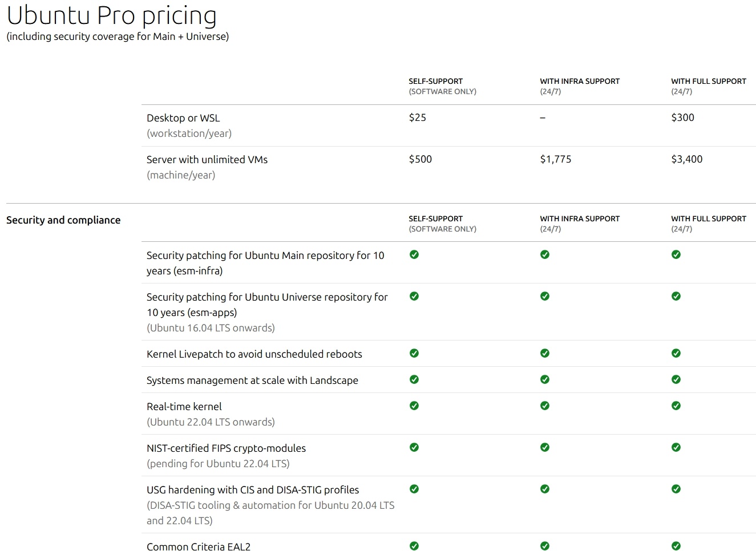Click the '(machine/year)' note
The image size is (756, 551).
pyautogui.click(x=181, y=175)
